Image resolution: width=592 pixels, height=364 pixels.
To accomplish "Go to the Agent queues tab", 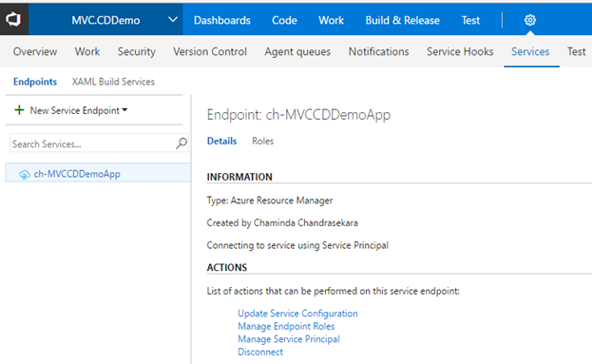I will point(297,51).
